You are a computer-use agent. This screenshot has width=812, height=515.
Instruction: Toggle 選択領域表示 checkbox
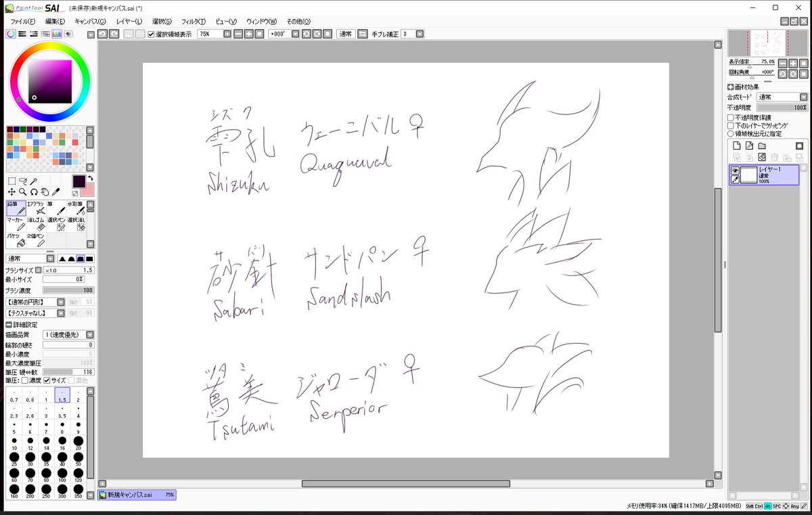pos(151,34)
